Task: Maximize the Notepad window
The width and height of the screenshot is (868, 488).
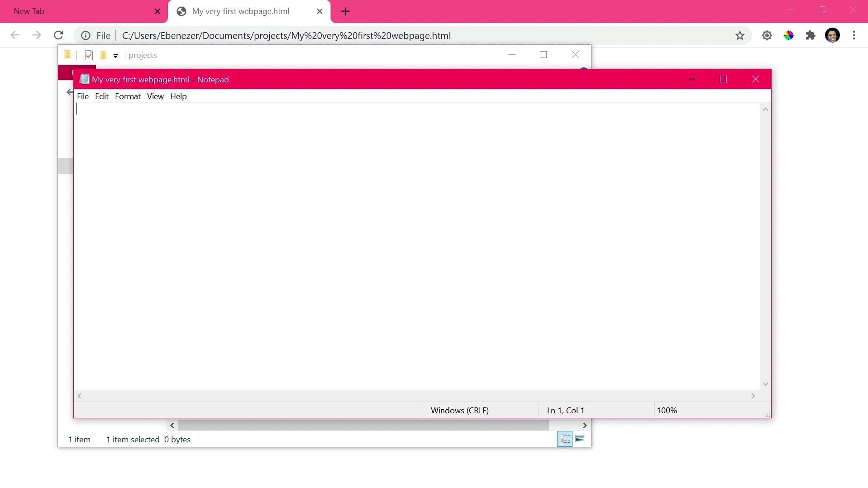Action: (x=723, y=79)
